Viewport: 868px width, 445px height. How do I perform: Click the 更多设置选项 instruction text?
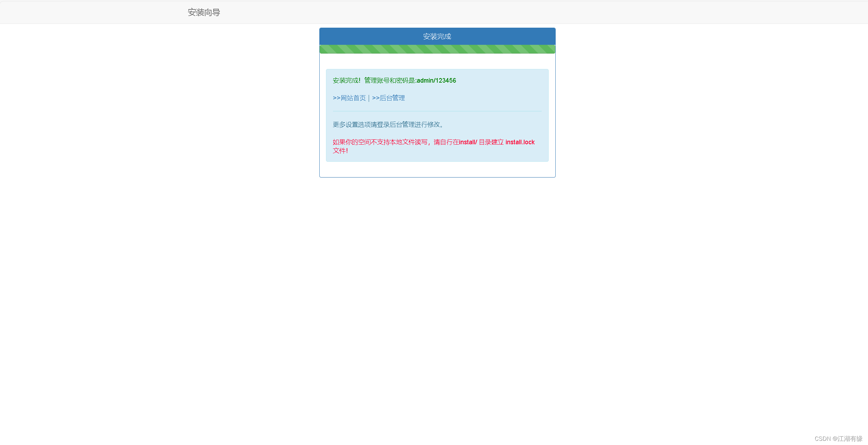tap(352, 125)
